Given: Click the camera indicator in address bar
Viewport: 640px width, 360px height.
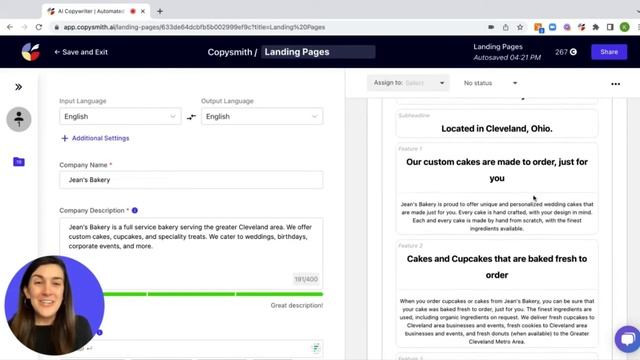Looking at the screenshot, I should click(x=491, y=27).
